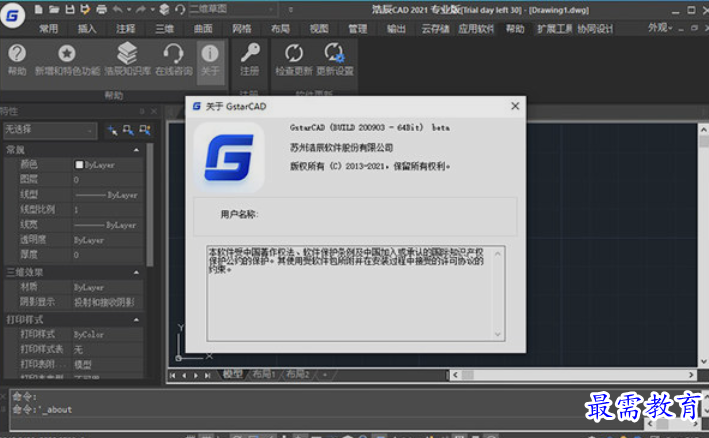Screen dimensions: 709x438
Task: Open the 外观 appearance dropdown
Action: (x=660, y=28)
